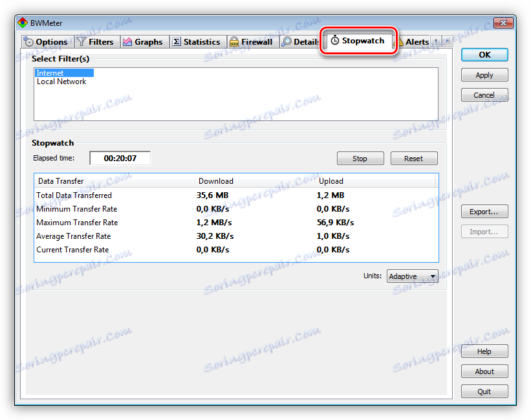Image resolution: width=531 pixels, height=420 pixels.
Task: Click the Quit button
Action: point(484,392)
